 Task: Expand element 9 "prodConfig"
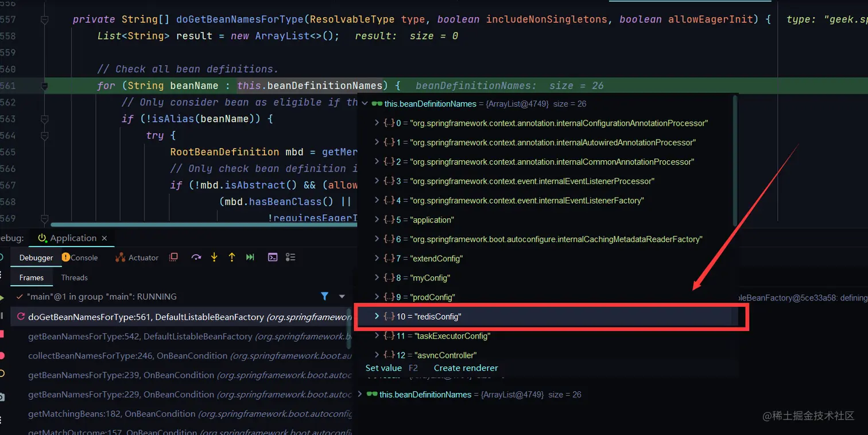pyautogui.click(x=377, y=297)
